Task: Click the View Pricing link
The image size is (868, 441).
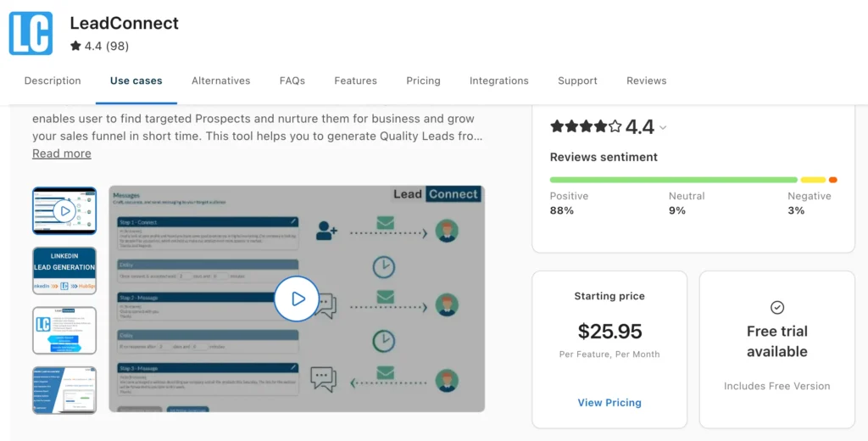Action: pos(609,403)
